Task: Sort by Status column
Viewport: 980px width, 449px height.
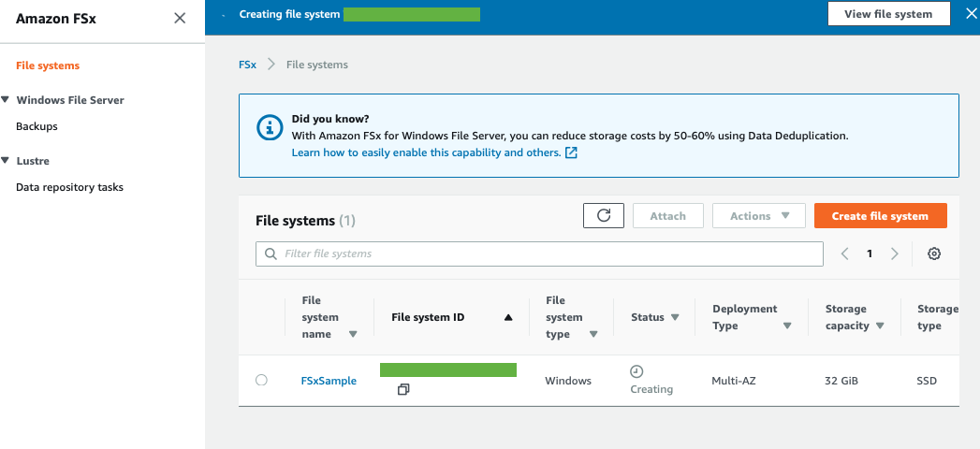Action: 654,317
